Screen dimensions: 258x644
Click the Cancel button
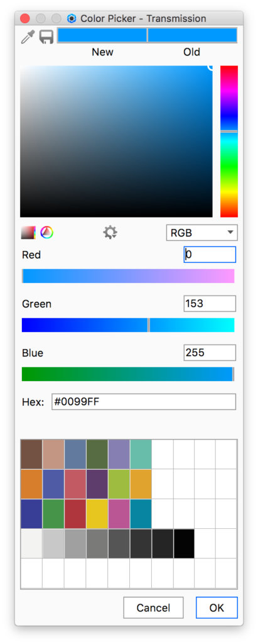click(x=153, y=608)
